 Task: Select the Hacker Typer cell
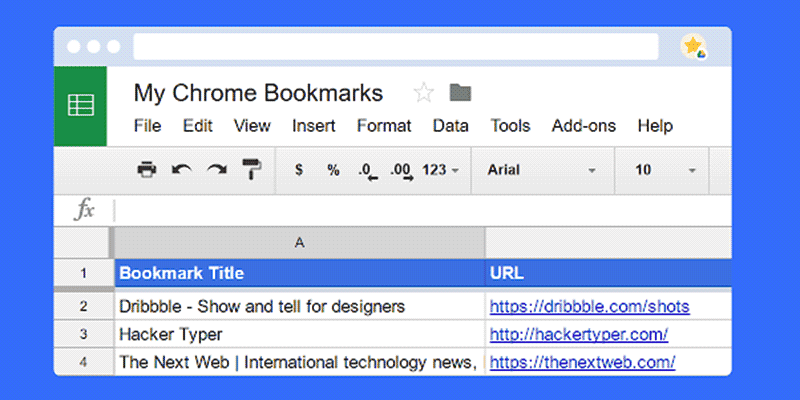(299, 334)
